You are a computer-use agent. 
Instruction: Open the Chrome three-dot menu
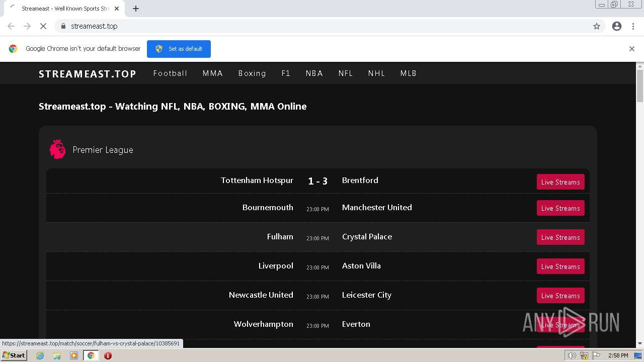click(x=633, y=26)
